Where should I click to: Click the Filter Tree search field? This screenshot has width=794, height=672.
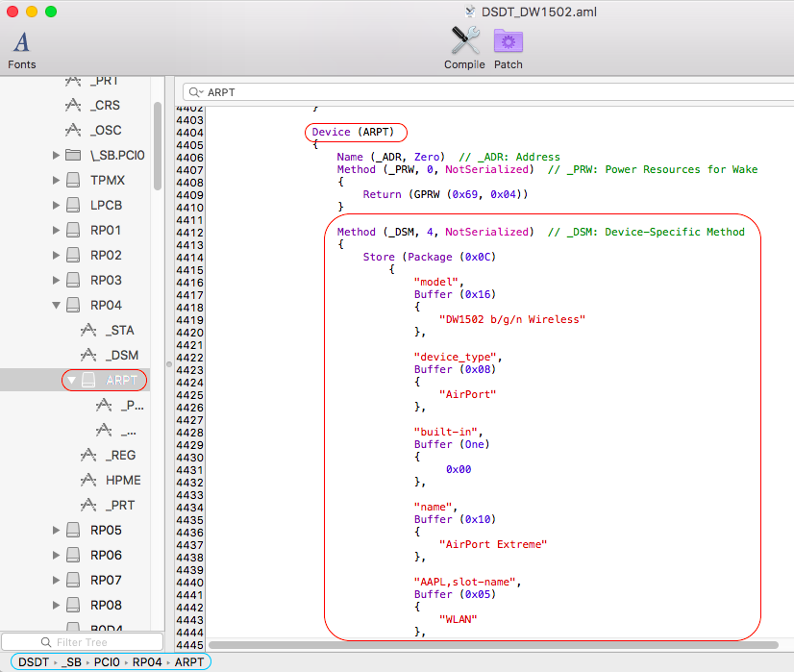(82, 641)
